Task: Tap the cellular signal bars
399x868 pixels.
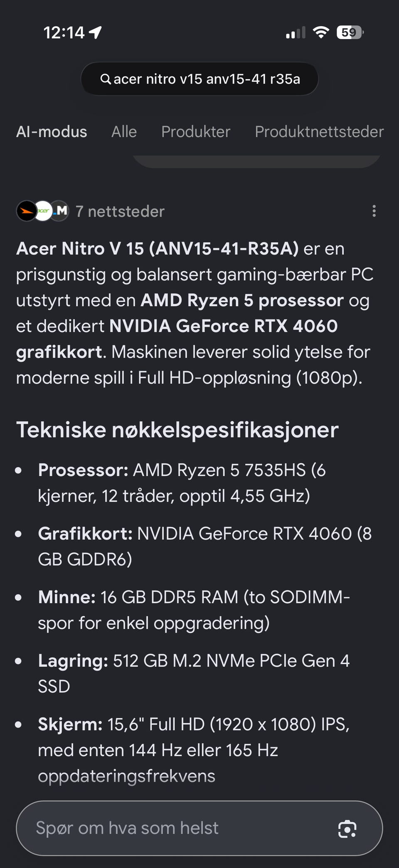Action: click(x=296, y=32)
